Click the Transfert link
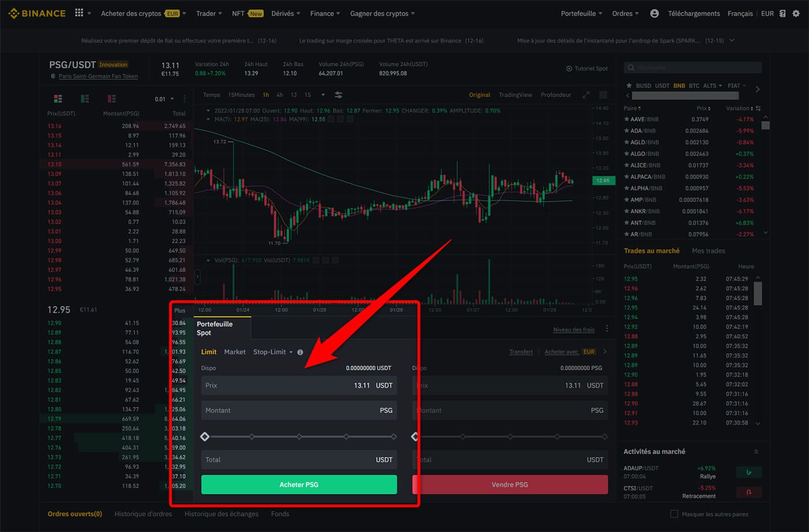Image resolution: width=809 pixels, height=532 pixels. pyautogui.click(x=521, y=352)
